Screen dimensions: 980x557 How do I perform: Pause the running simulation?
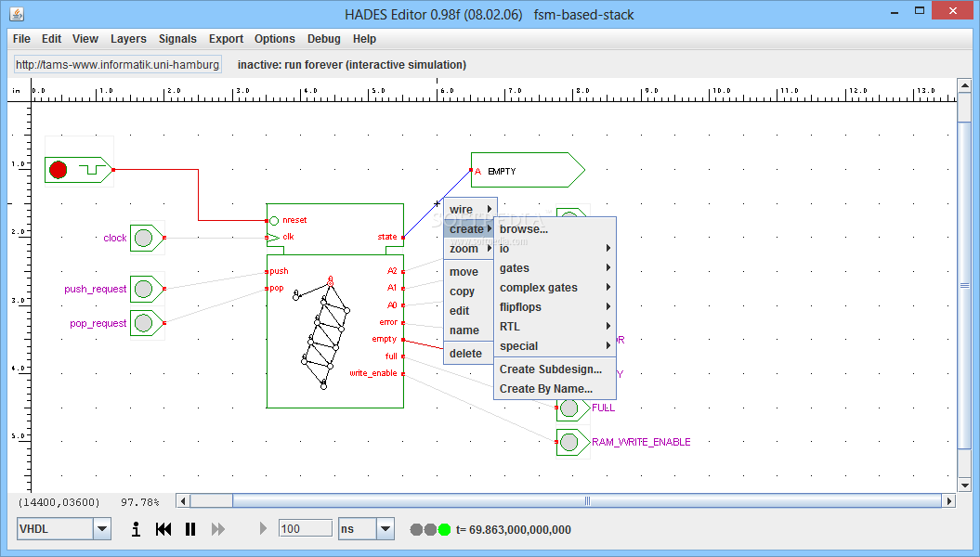190,529
